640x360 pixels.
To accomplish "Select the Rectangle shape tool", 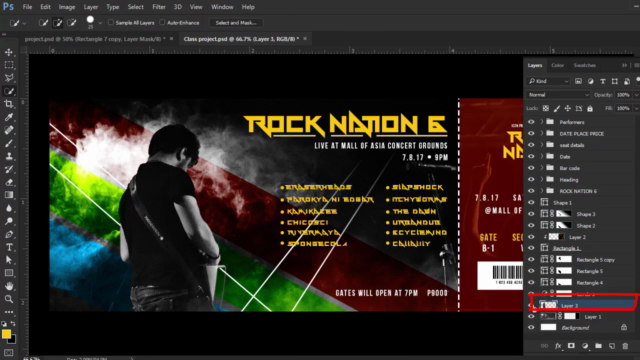I will point(9,273).
